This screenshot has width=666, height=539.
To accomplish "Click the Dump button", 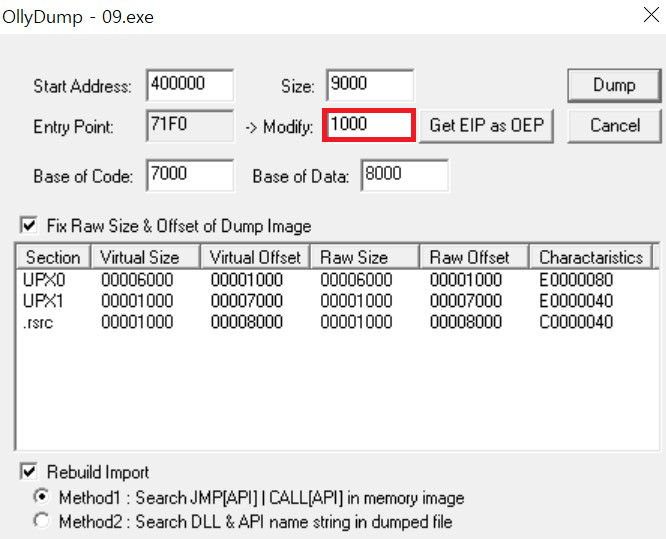I will 614,85.
